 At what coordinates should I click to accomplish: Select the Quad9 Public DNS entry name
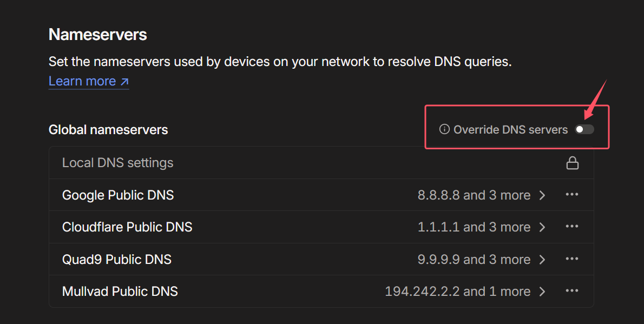coord(117,260)
